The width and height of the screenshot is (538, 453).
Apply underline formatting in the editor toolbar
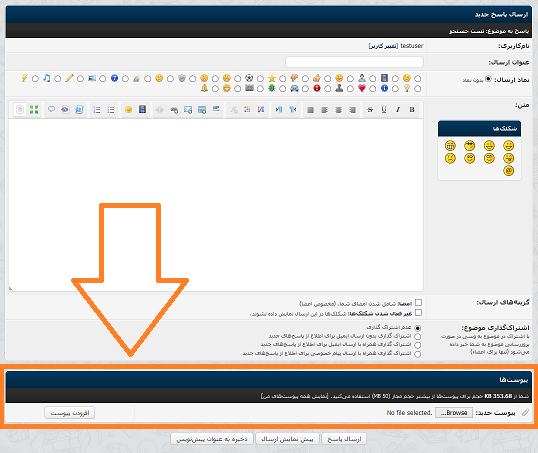coord(384,110)
